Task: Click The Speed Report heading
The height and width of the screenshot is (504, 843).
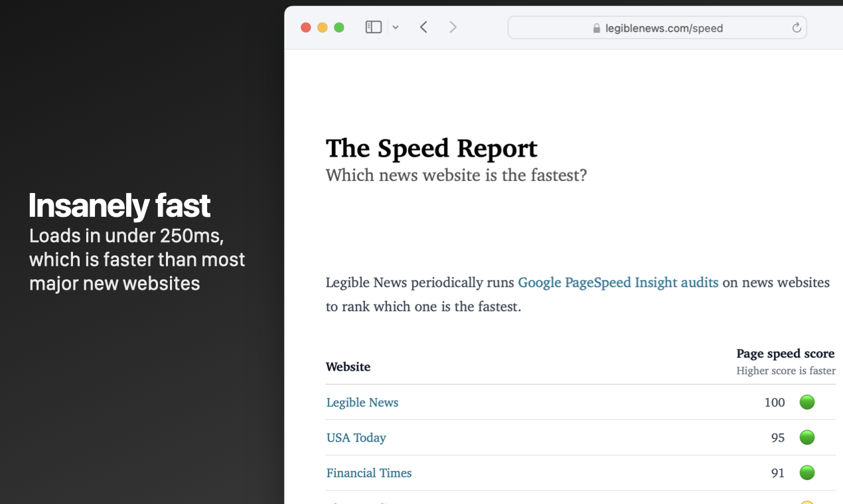Action: point(431,149)
